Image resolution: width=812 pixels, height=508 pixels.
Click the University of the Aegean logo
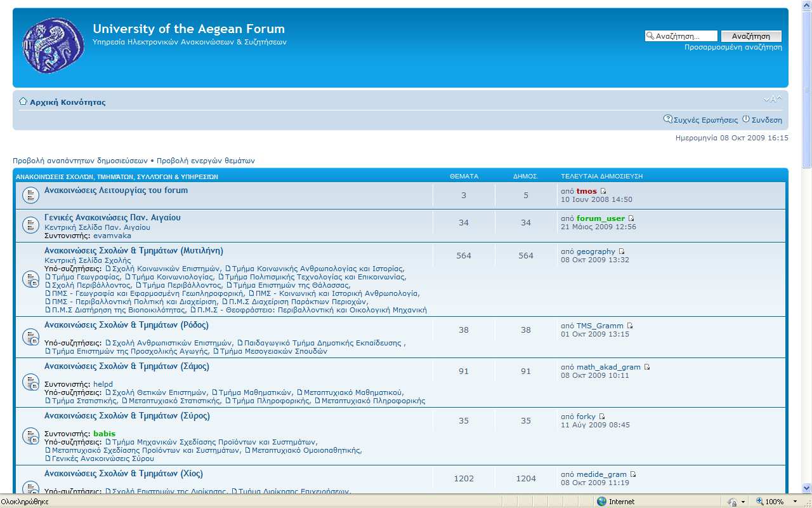[x=53, y=44]
